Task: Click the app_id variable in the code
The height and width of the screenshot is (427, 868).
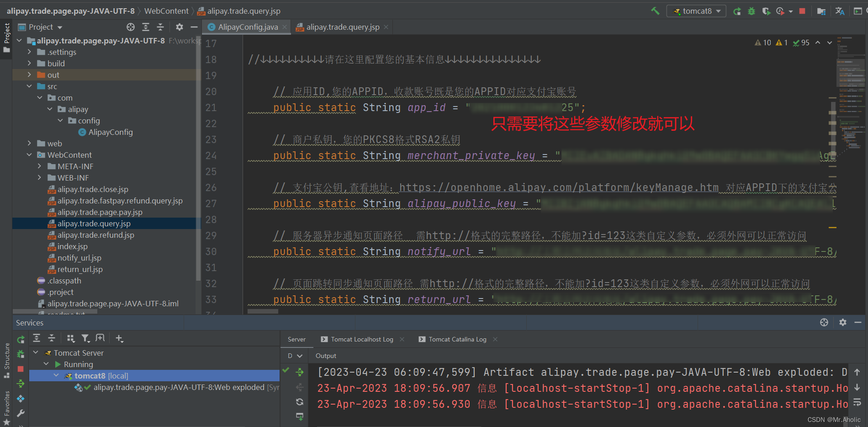Action: click(x=426, y=107)
